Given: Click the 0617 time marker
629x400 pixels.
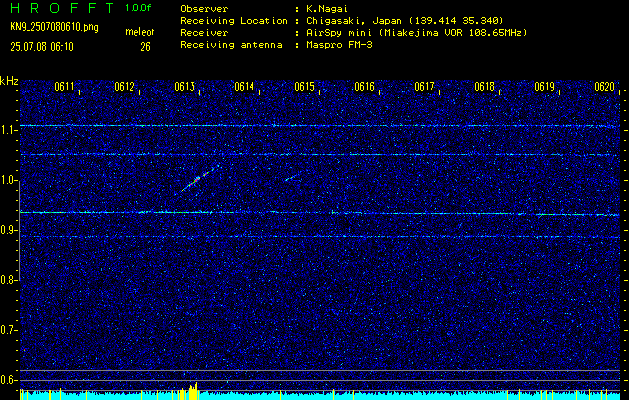Looking at the screenshot, I should [424, 87].
